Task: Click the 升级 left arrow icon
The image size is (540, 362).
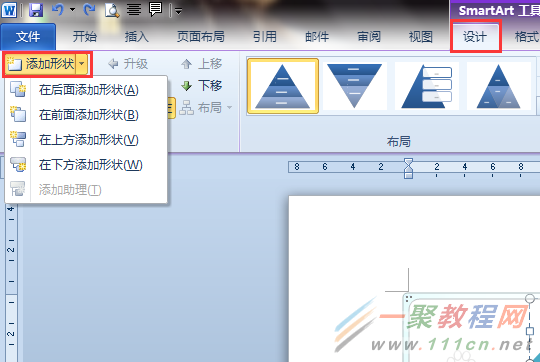Action: point(113,64)
